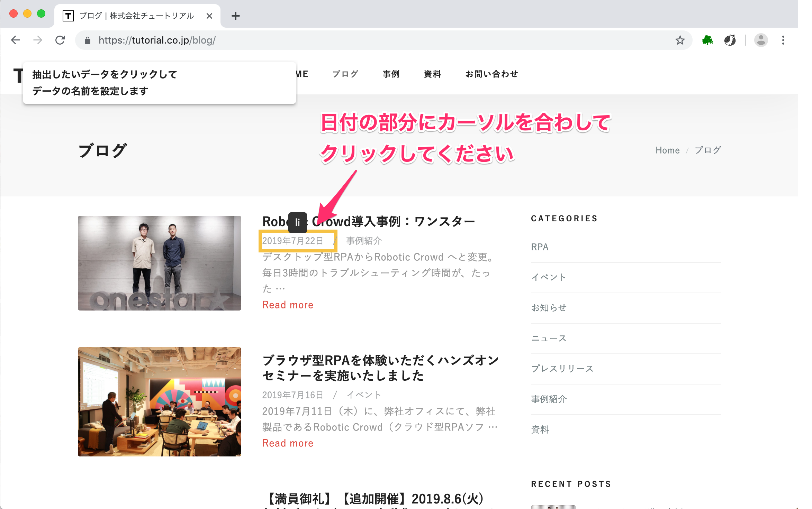Open a new tab with plus
The image size is (812, 509).
(236, 16)
